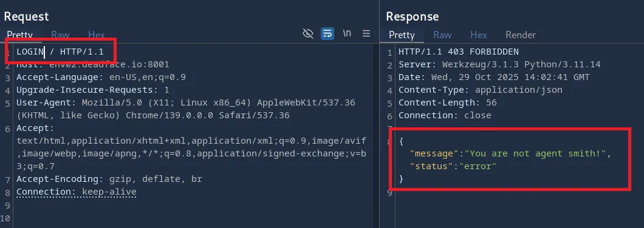Click the Response panel heading
This screenshot has width=644, height=228.
click(413, 16)
